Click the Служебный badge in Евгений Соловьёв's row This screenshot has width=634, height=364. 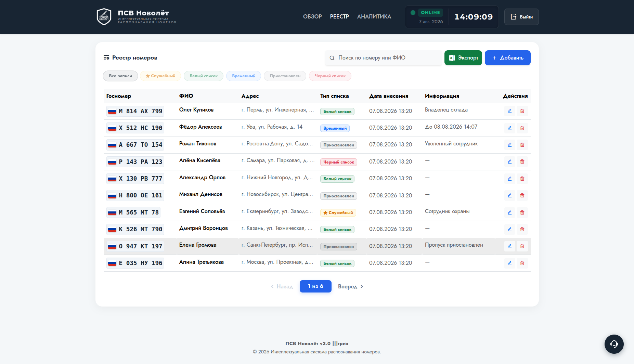(x=338, y=213)
